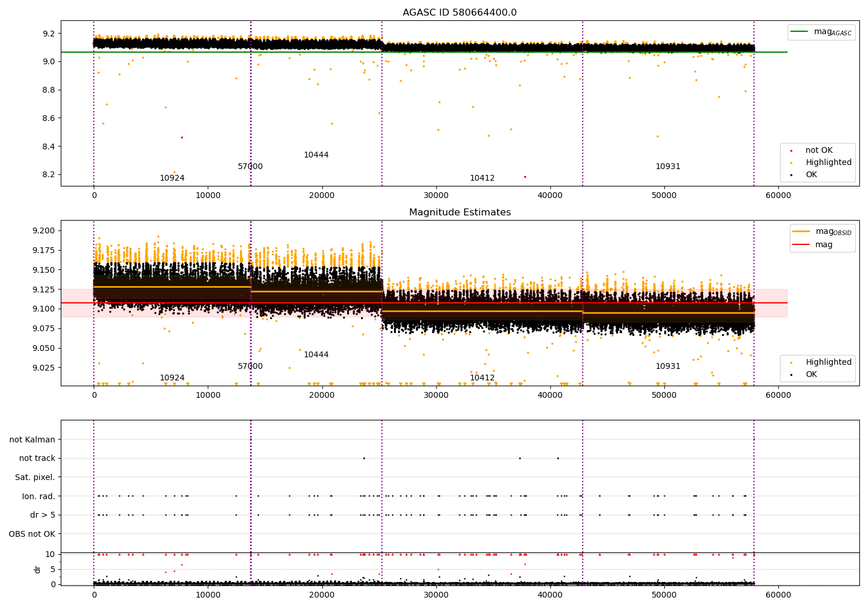The width and height of the screenshot is (868, 608).
Task: Click the 'Magnitude Estimates' plot title
Action: click(x=459, y=213)
